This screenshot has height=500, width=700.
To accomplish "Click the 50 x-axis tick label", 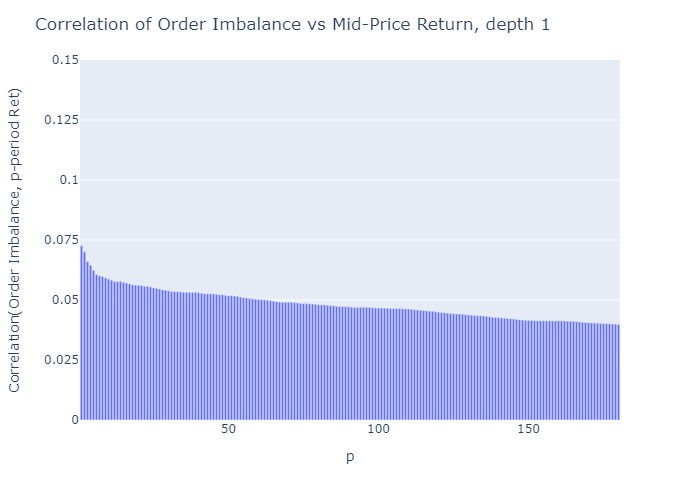I will click(x=229, y=429).
